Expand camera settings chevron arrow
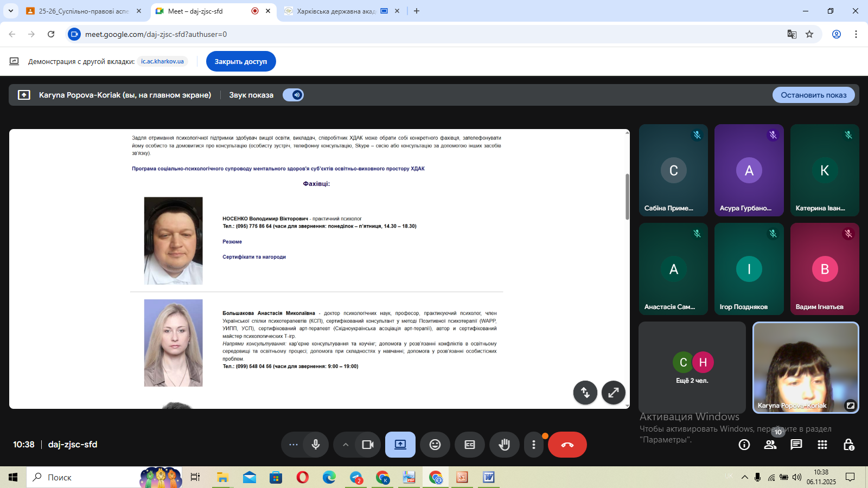 345,445
